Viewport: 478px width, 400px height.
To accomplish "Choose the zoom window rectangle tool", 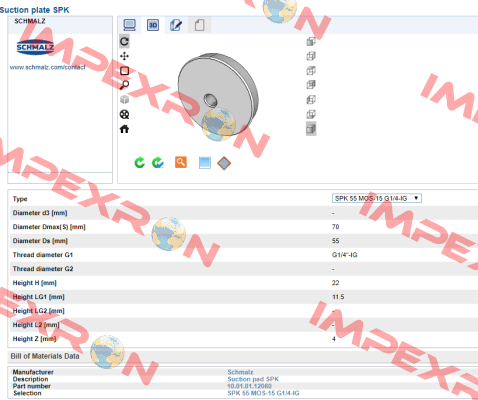I will 124,71.
